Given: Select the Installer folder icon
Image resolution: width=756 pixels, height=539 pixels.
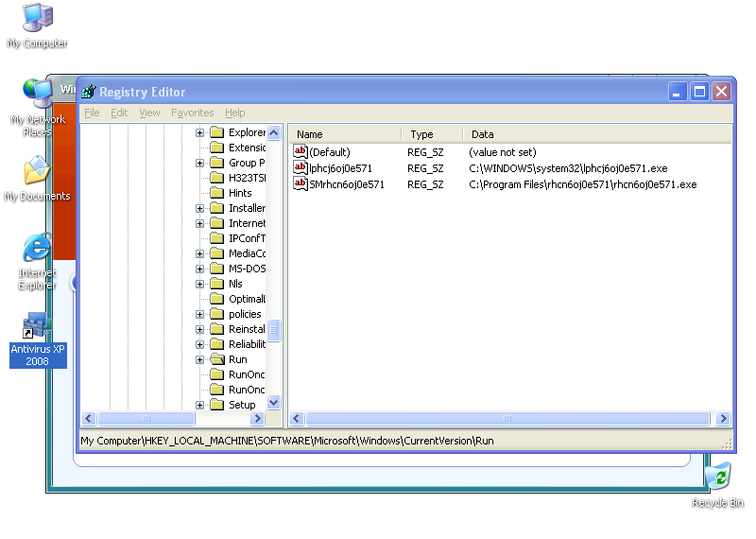Looking at the screenshot, I should 217,208.
